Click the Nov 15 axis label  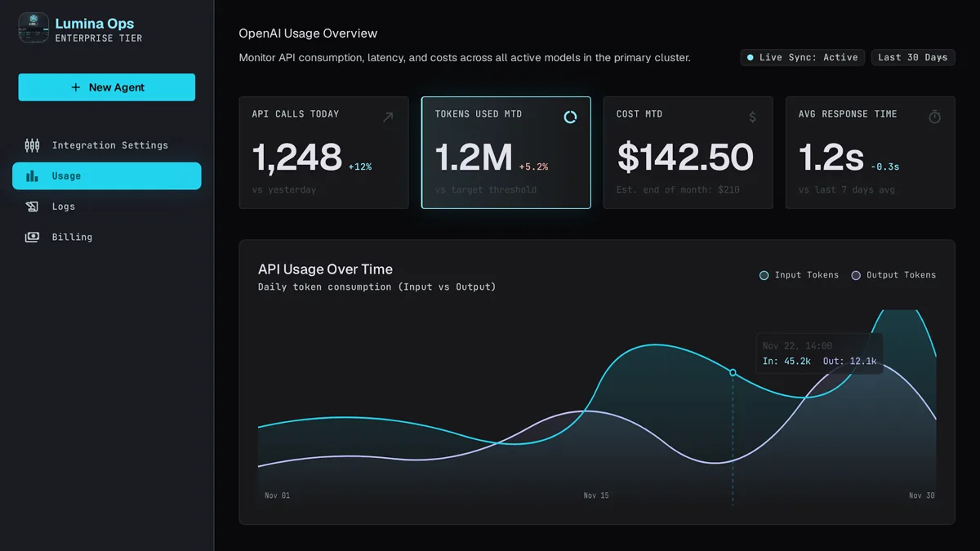pos(596,495)
